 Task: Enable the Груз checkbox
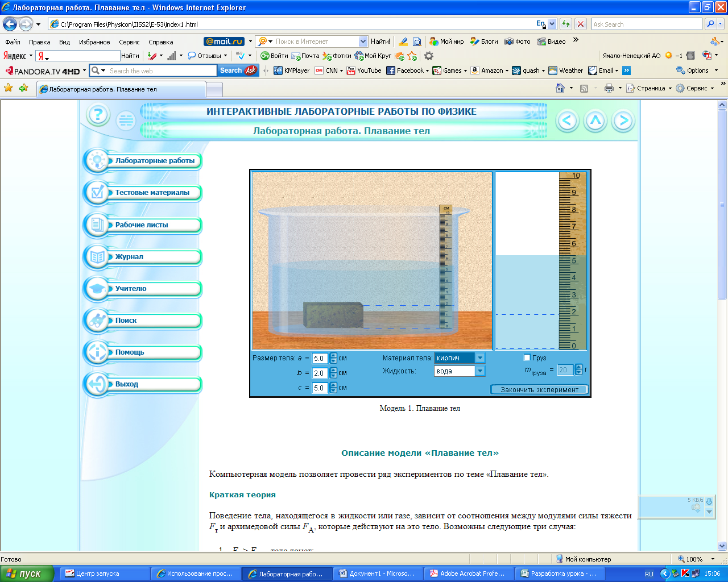pos(527,357)
